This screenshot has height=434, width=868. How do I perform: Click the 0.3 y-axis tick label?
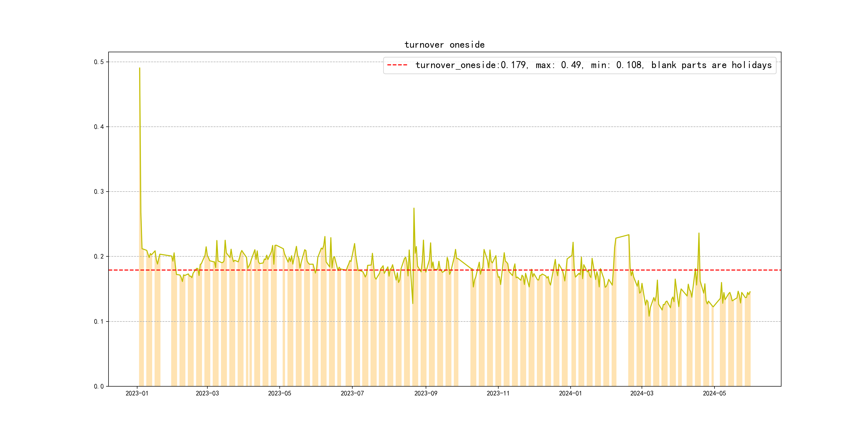click(99, 192)
